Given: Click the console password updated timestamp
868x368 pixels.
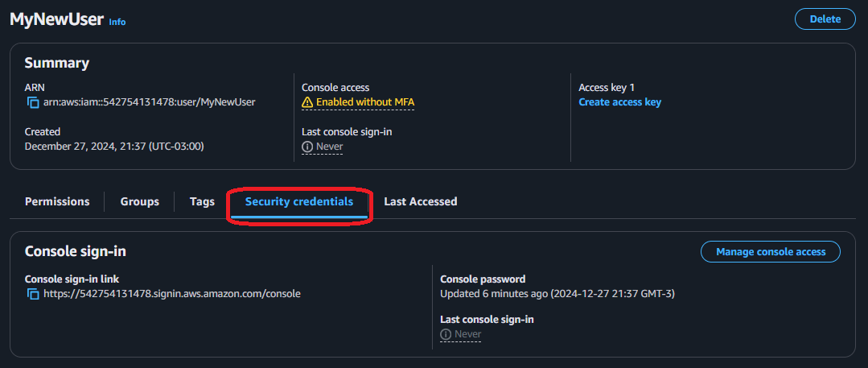Looking at the screenshot, I should pos(557,294).
